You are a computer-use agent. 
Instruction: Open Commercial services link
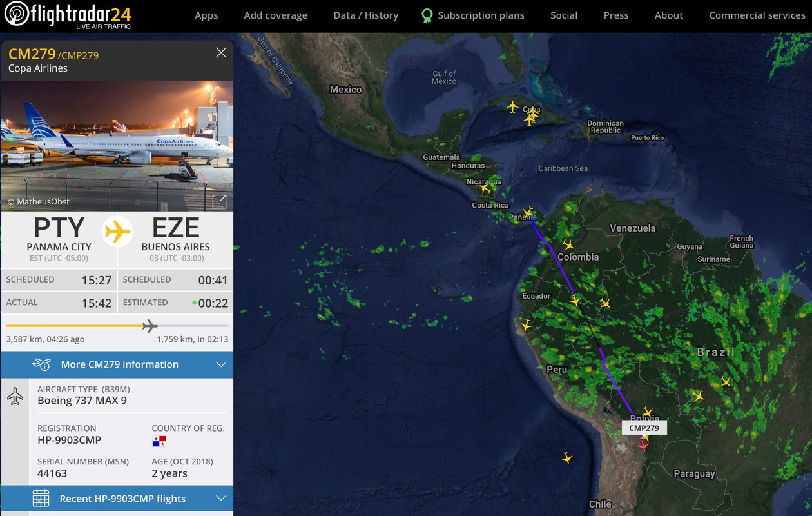pos(757,15)
